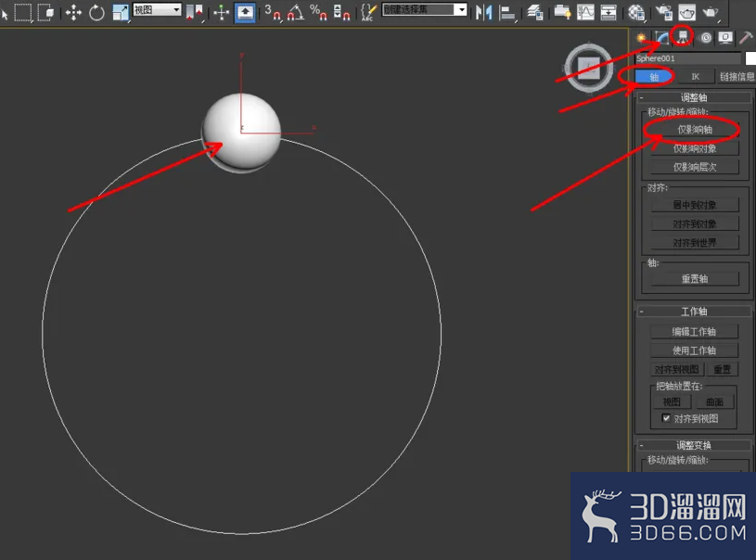The width and height of the screenshot is (756, 560).
Task: Switch to the Utilities hammer panel
Action: (x=746, y=38)
